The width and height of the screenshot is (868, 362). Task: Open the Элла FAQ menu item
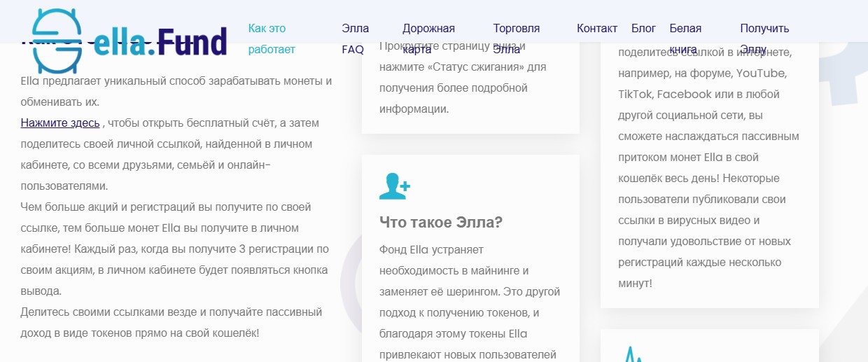click(x=356, y=39)
